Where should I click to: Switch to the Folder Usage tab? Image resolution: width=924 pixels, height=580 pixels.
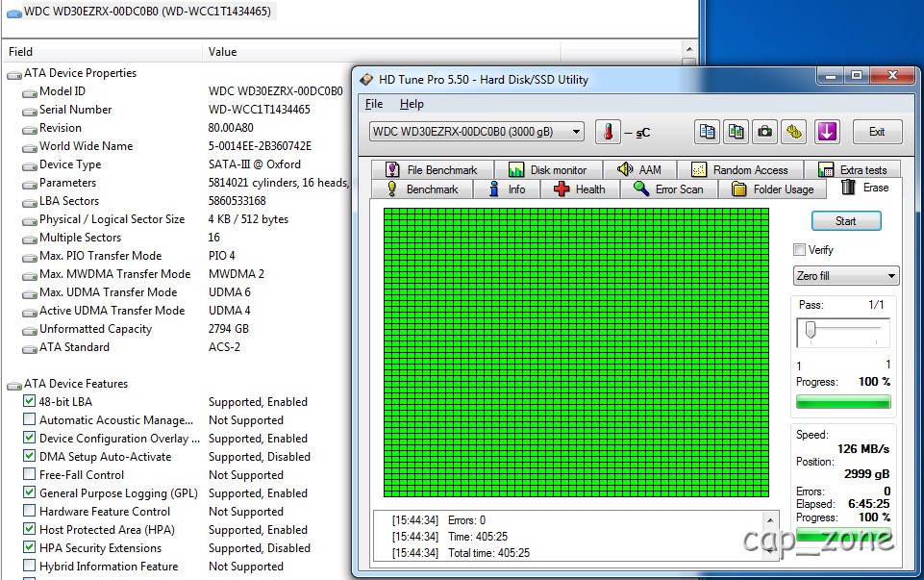point(772,189)
